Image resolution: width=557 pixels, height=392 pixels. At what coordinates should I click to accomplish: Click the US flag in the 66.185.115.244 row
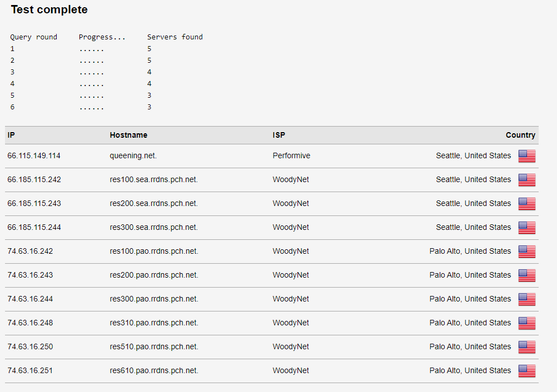(527, 228)
